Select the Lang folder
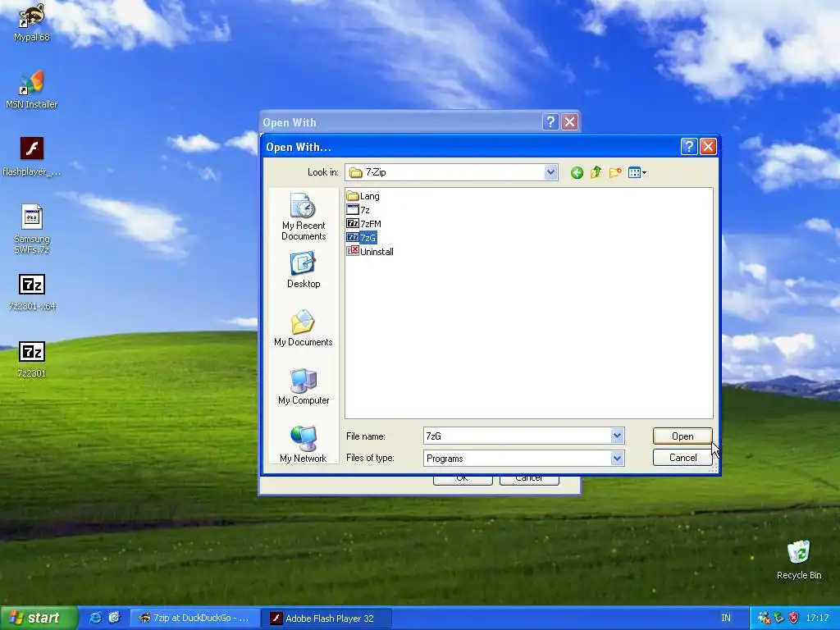840x630 pixels. (363, 196)
